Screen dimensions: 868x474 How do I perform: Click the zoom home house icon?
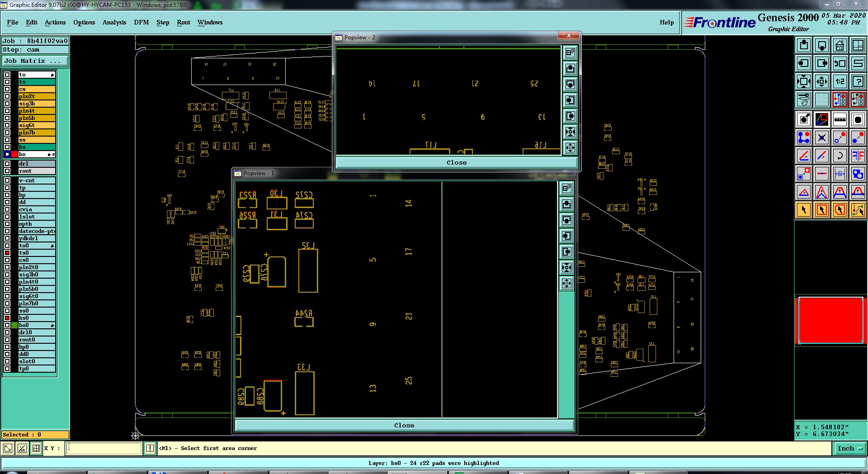point(840,45)
